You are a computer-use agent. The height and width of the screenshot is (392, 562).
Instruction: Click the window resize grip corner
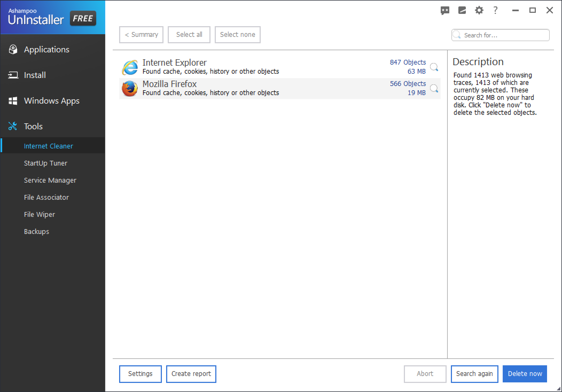(x=559, y=389)
